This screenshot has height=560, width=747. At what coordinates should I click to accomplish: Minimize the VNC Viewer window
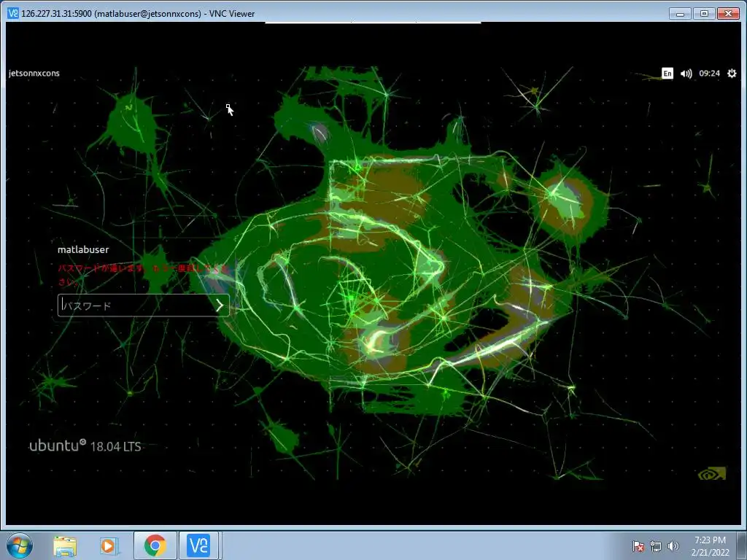(x=680, y=13)
